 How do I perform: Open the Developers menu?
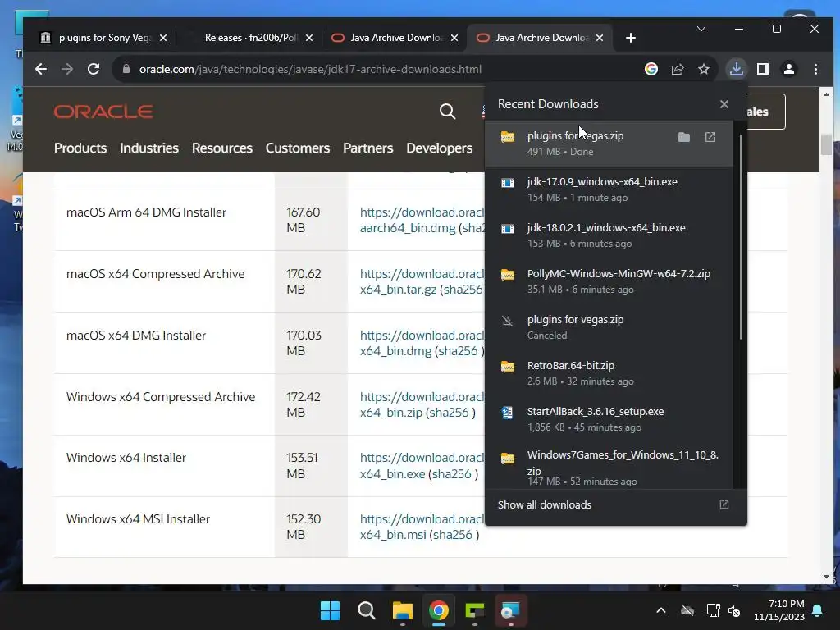[x=440, y=148]
